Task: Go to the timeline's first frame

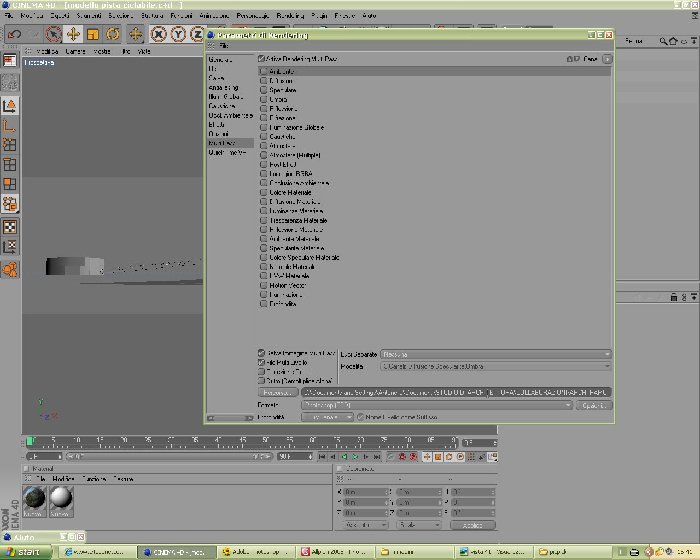Action: point(322,456)
